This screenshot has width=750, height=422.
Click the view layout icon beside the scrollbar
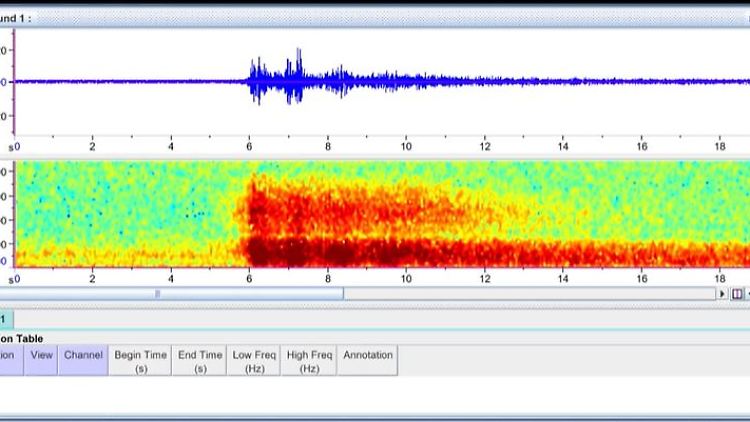pyautogui.click(x=737, y=294)
